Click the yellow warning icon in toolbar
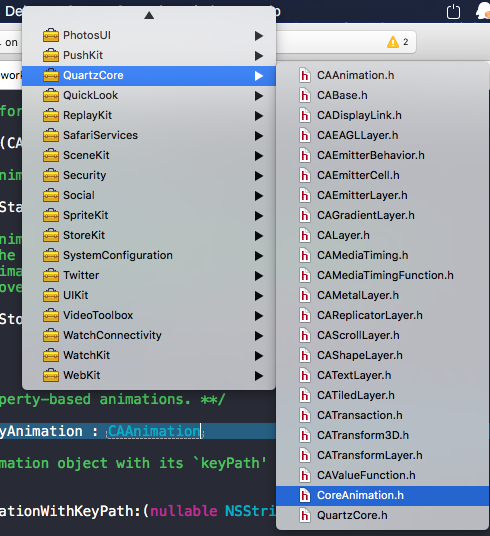 coord(393,42)
